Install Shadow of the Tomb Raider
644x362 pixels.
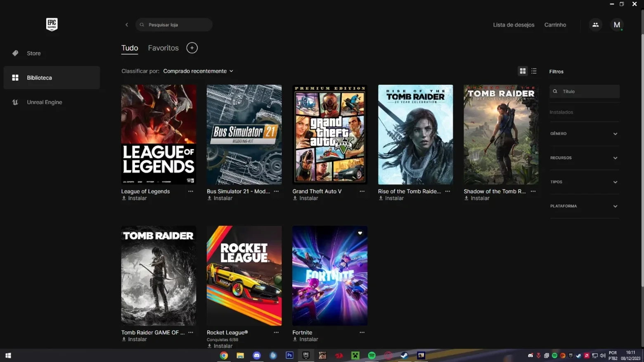[x=477, y=198]
